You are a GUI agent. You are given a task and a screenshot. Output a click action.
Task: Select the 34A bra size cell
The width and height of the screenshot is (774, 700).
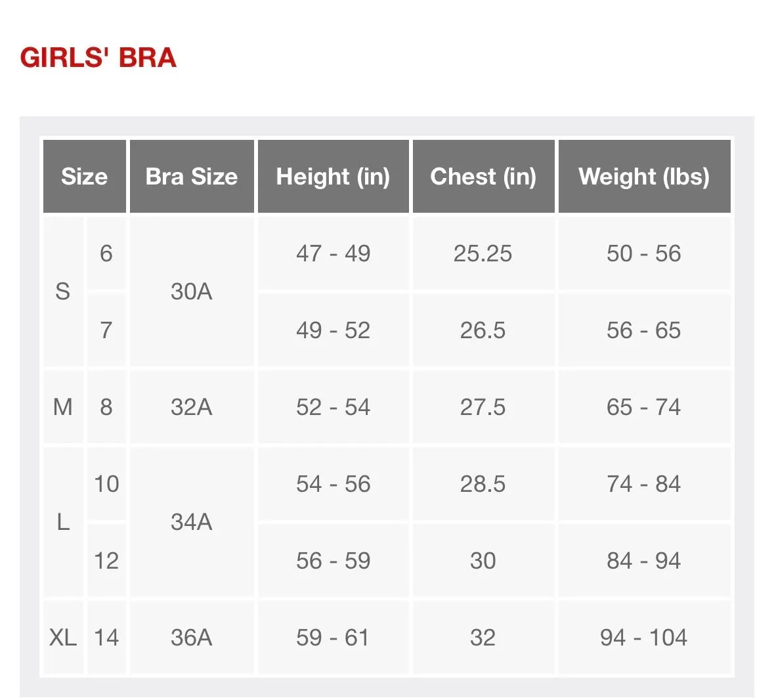(192, 522)
